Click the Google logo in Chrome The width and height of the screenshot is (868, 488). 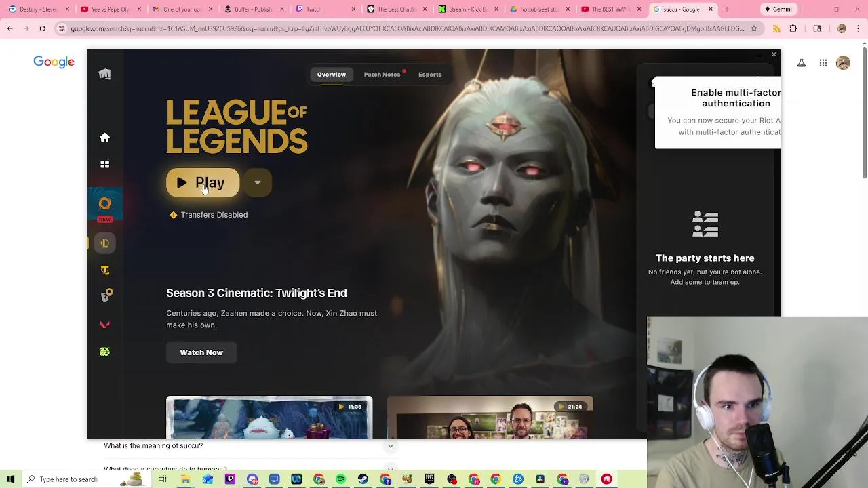[54, 62]
